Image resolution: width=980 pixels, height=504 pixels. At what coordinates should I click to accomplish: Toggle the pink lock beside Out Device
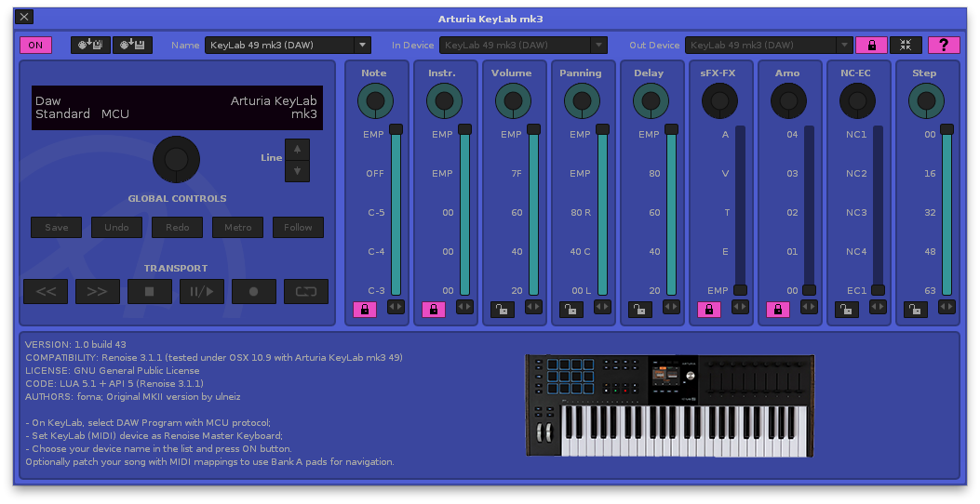tap(871, 45)
